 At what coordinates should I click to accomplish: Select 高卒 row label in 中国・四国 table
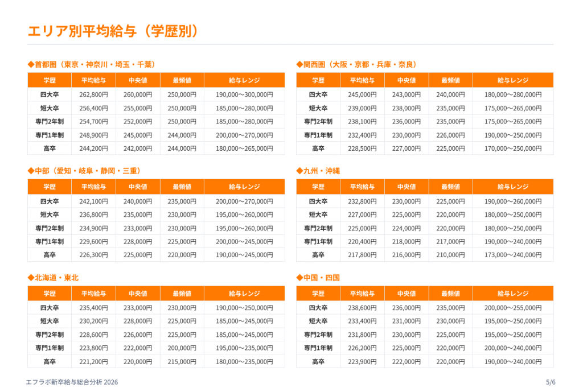(x=318, y=361)
